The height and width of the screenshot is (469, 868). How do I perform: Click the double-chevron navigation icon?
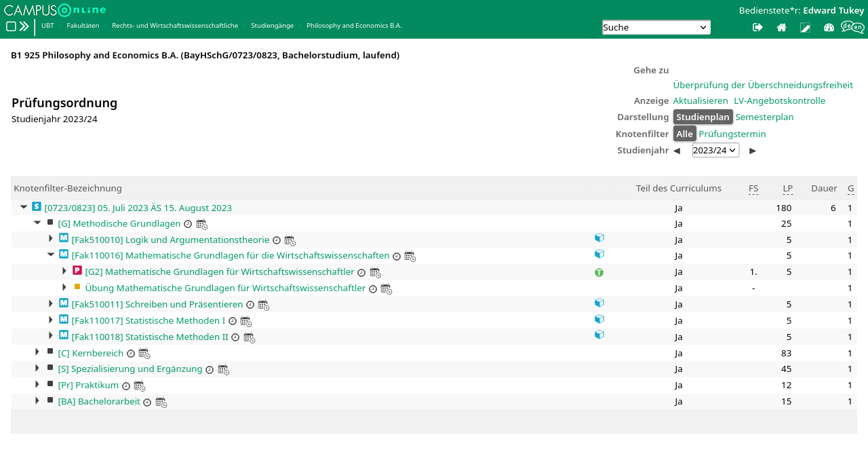(24, 26)
